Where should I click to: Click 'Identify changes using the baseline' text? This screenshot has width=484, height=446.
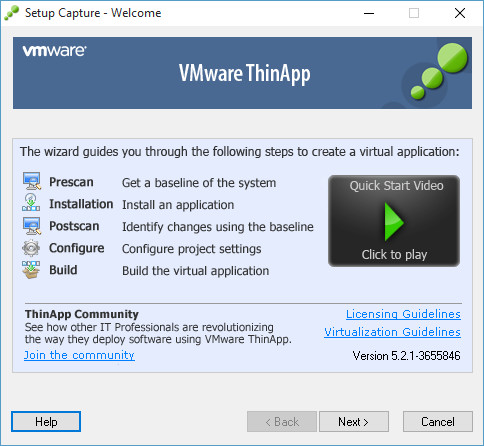tap(218, 227)
